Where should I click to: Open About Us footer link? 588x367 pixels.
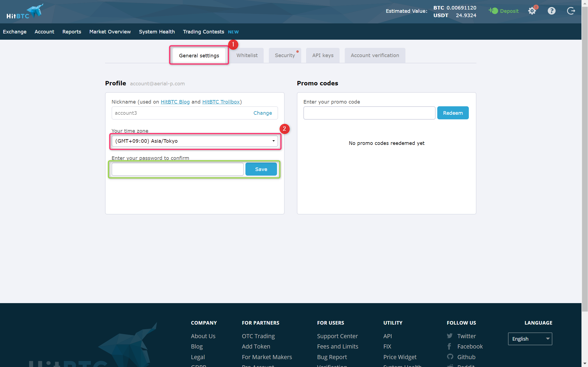point(203,336)
